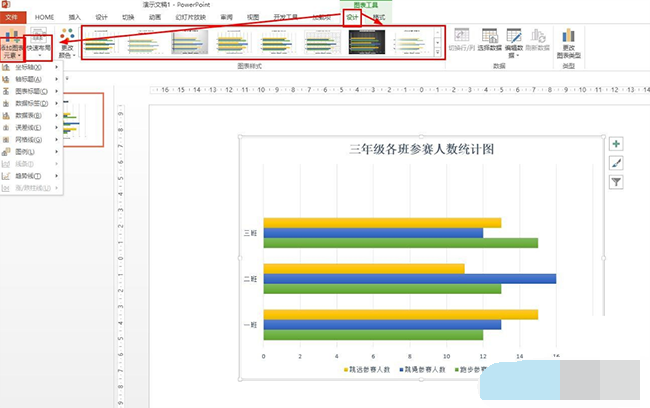
Task: Click the green plus chart elements button
Action: pos(616,145)
